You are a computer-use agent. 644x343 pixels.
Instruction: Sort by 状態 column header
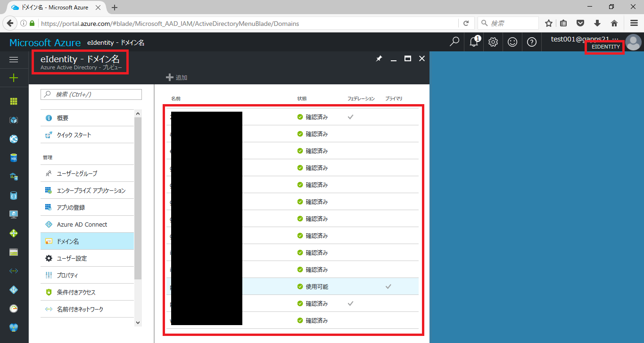[302, 98]
